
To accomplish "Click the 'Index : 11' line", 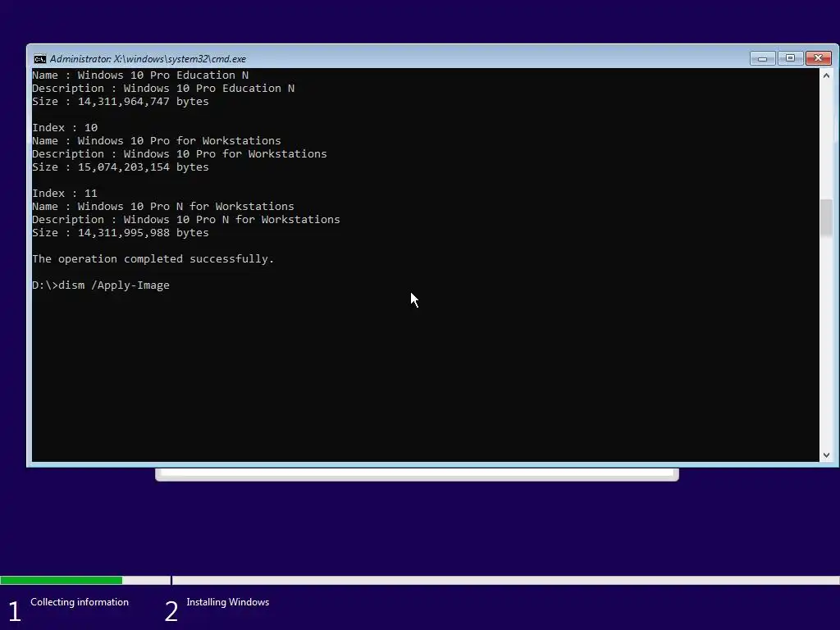I will tap(65, 193).
